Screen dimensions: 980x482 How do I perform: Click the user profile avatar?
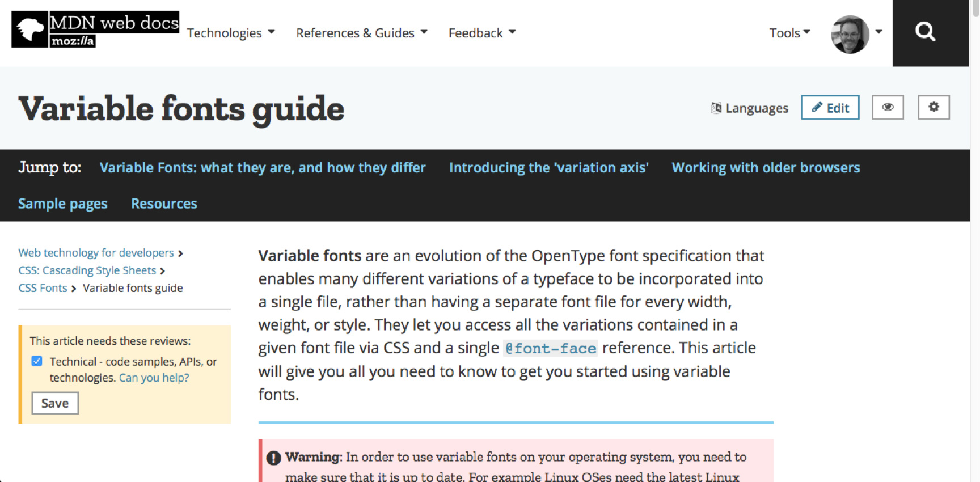850,34
